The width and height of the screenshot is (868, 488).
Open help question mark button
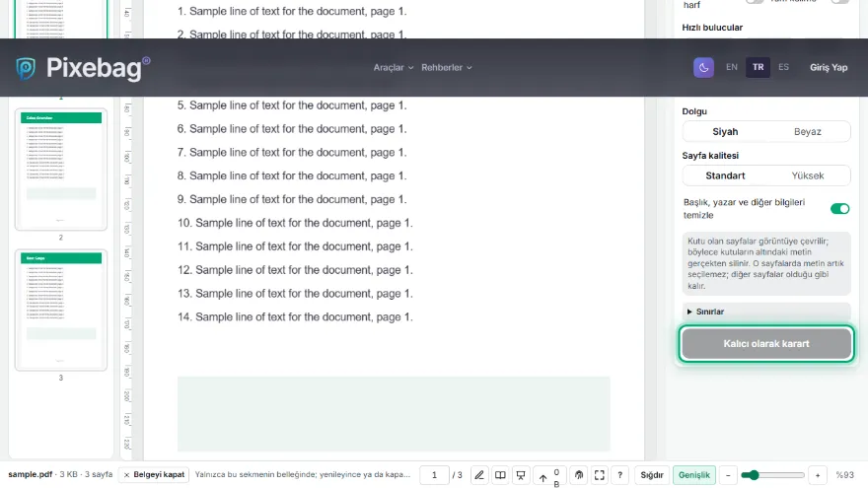[619, 475]
